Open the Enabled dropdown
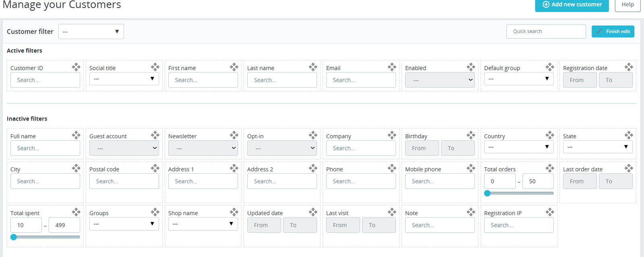Viewport: 644px width, 257px height. pyautogui.click(x=440, y=80)
